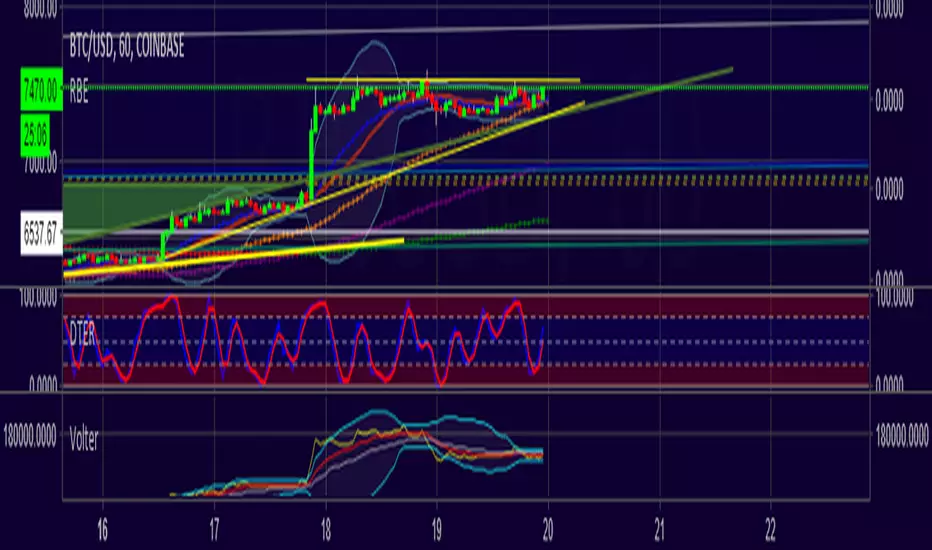Click the left 100.0000 DTER axis value
This screenshot has height=550, width=932.
[38, 298]
